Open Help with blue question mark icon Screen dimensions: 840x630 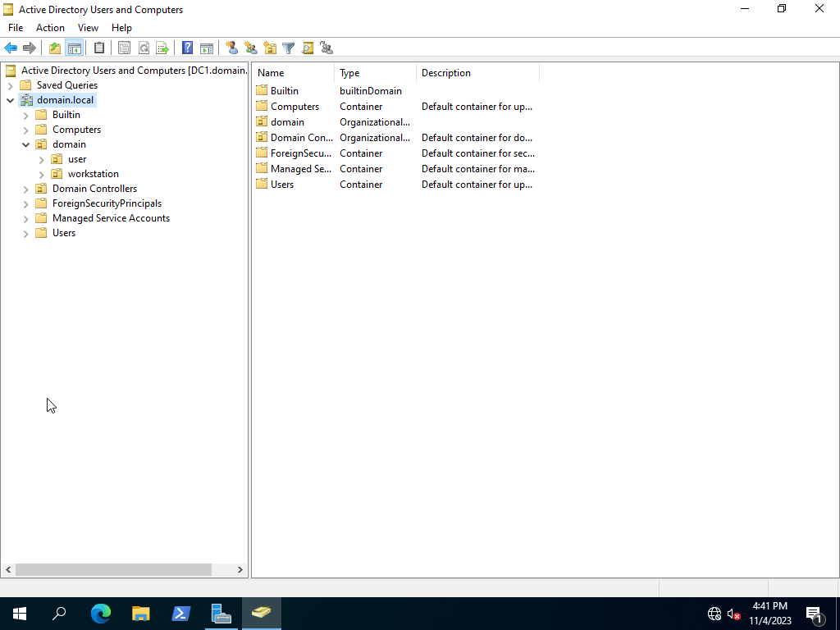coord(187,48)
